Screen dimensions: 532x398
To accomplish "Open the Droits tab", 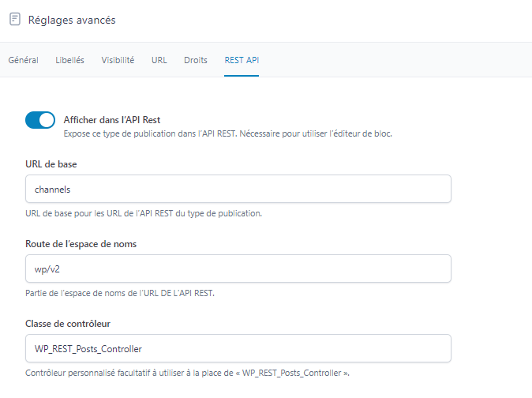I will pyautogui.click(x=196, y=60).
